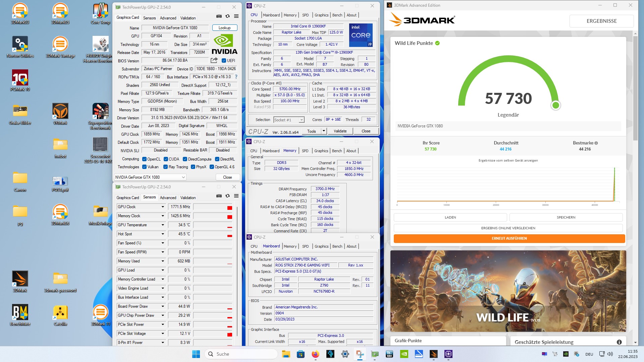Open the Graka-Bilder folder on desktop

[x=20, y=114]
